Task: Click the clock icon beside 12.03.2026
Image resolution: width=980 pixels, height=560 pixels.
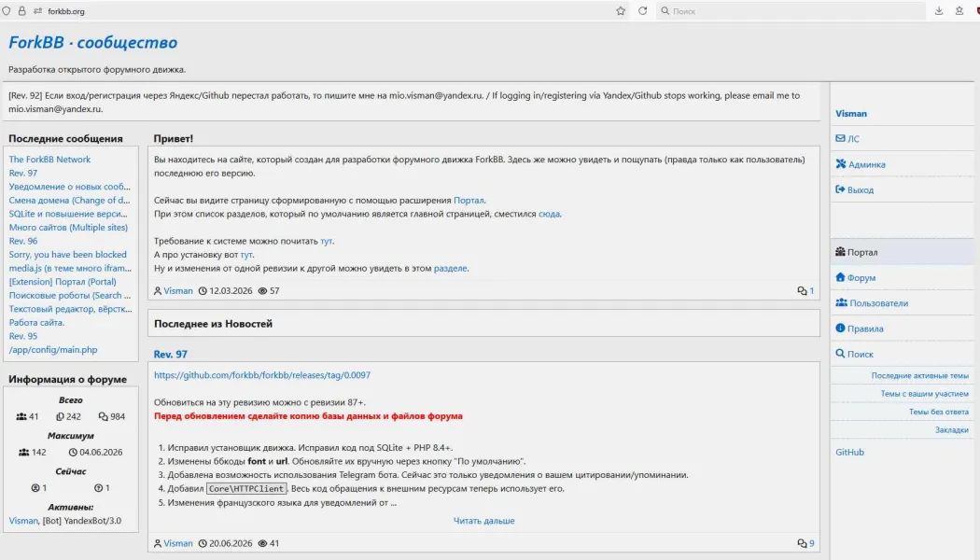Action: pos(203,290)
